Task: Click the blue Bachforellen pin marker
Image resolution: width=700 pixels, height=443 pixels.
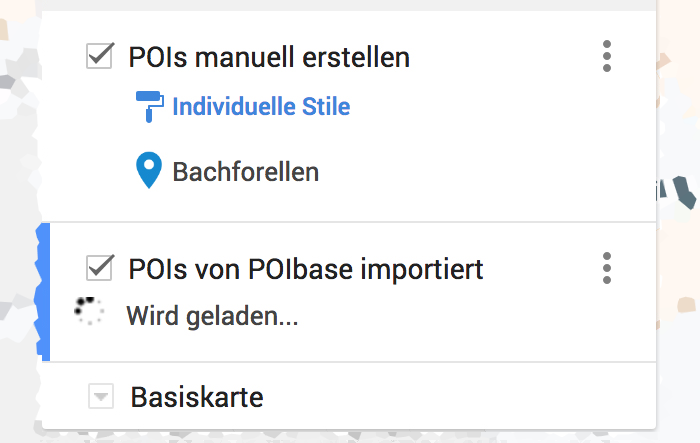Action: click(x=149, y=171)
